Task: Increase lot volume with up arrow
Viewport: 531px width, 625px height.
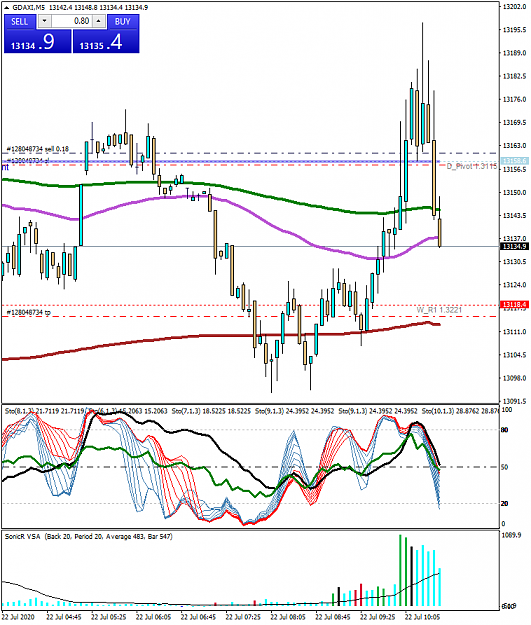Action: (99, 21)
